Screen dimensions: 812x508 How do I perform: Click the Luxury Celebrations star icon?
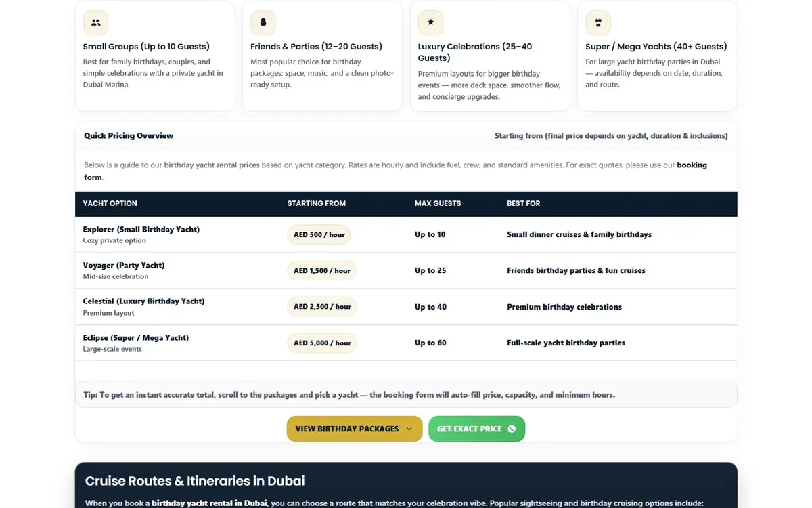(430, 22)
